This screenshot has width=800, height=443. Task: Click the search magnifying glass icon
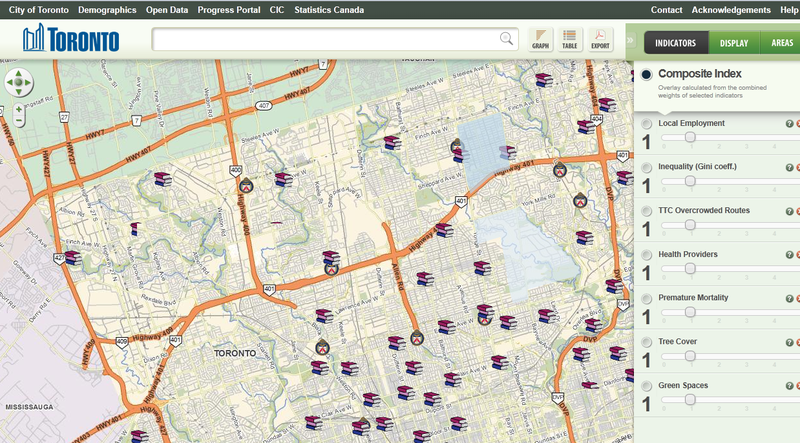coord(507,39)
